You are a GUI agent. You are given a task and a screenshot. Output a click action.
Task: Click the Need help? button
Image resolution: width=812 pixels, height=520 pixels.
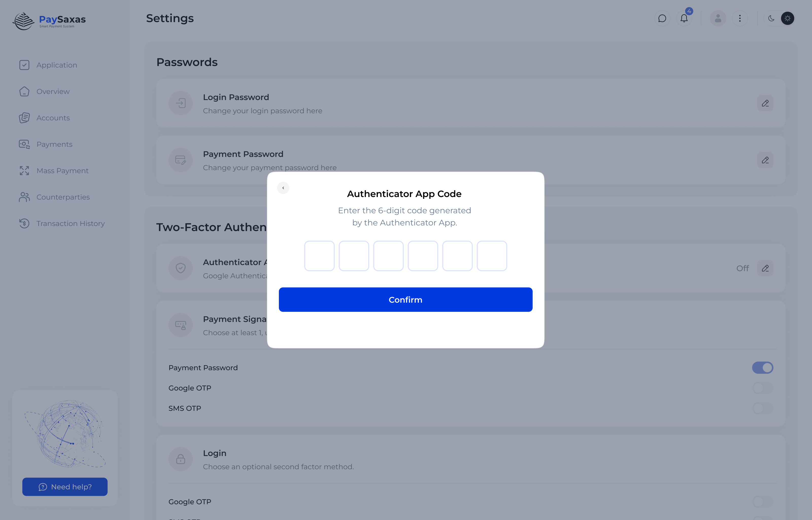coord(65,486)
